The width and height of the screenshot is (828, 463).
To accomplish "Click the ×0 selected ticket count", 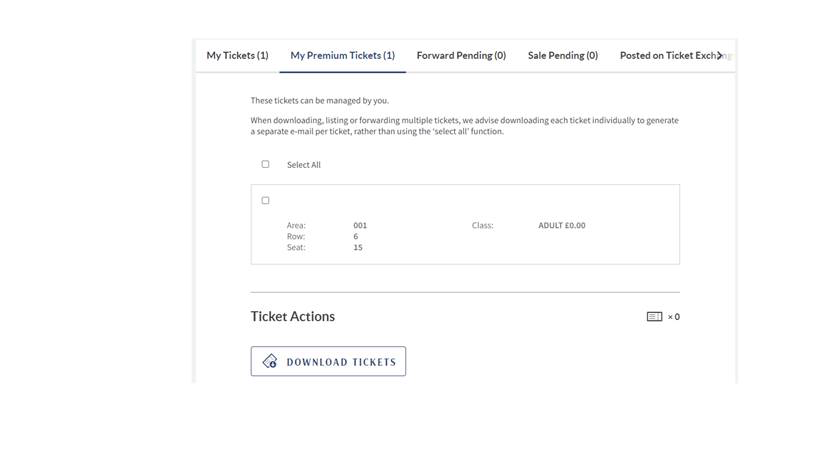I will point(674,317).
